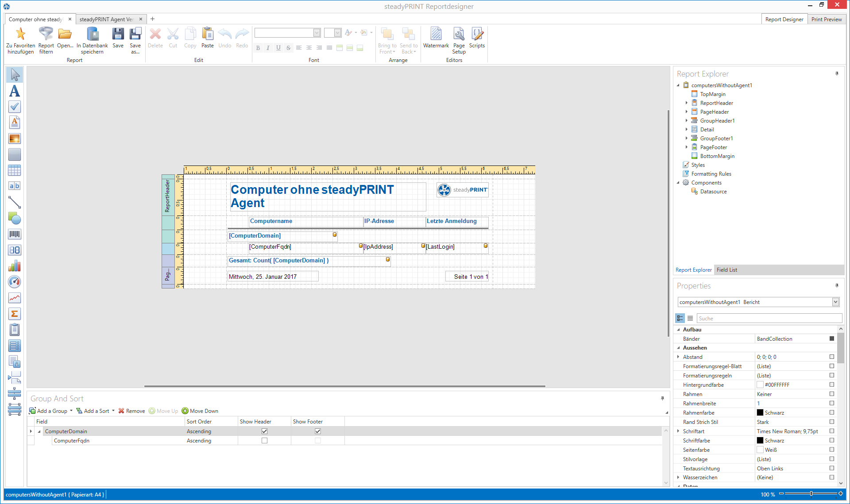
Task: Select the Shape tool
Action: pos(15,218)
